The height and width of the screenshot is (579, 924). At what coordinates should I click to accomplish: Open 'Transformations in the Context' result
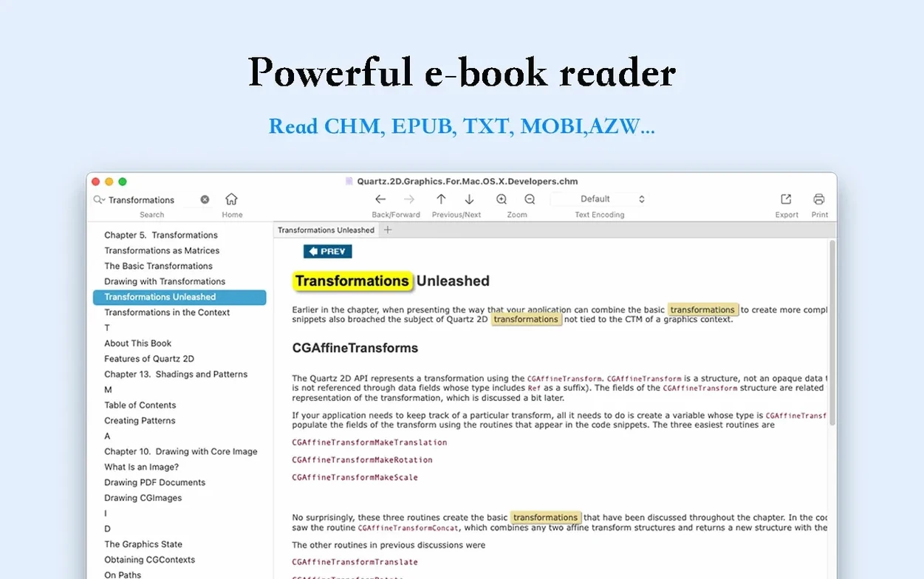coord(167,312)
